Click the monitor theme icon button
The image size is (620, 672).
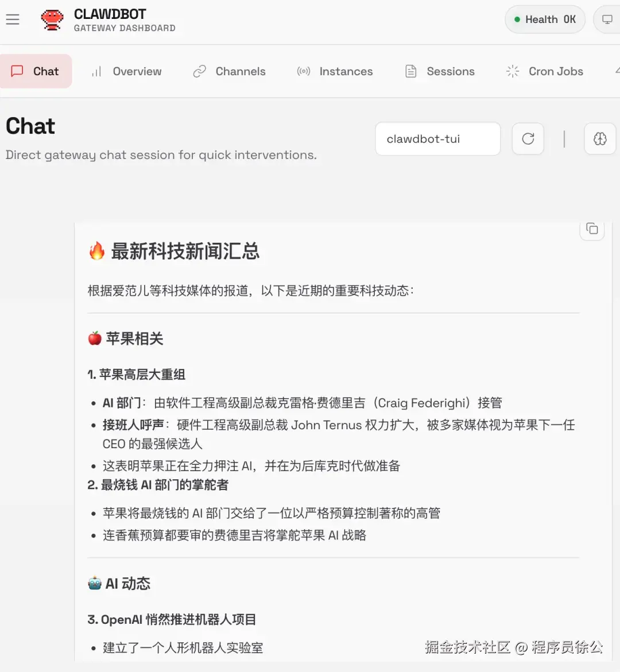[x=607, y=20]
